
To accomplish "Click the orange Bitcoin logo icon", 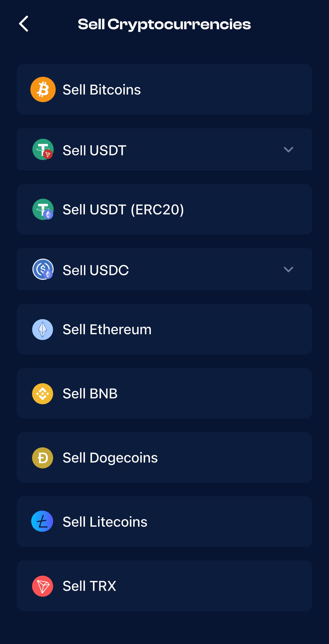I will click(x=43, y=89).
